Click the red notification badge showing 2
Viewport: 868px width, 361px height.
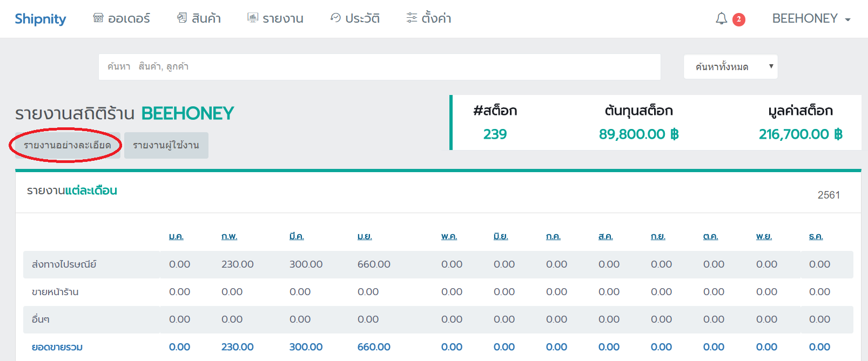click(739, 19)
